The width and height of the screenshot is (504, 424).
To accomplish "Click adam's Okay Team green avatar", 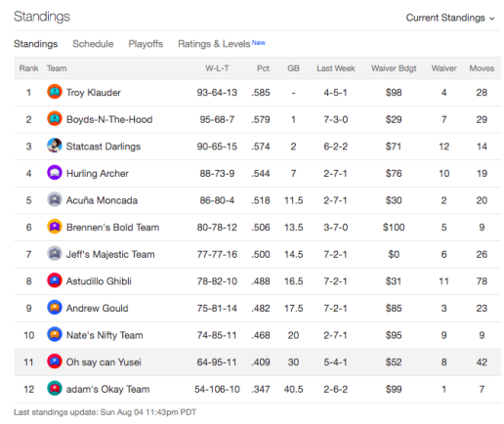I will (x=55, y=389).
